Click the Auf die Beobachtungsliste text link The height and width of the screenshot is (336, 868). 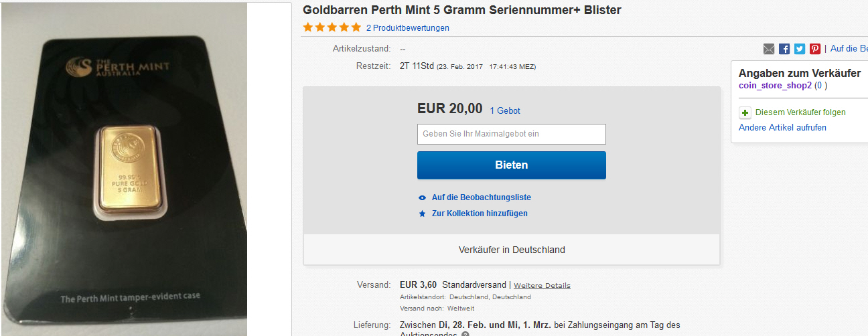(481, 197)
